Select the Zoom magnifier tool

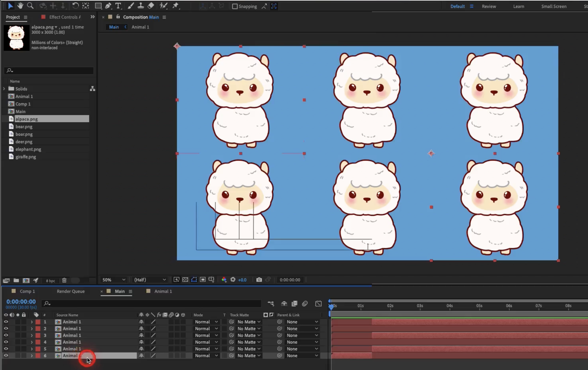(x=30, y=6)
